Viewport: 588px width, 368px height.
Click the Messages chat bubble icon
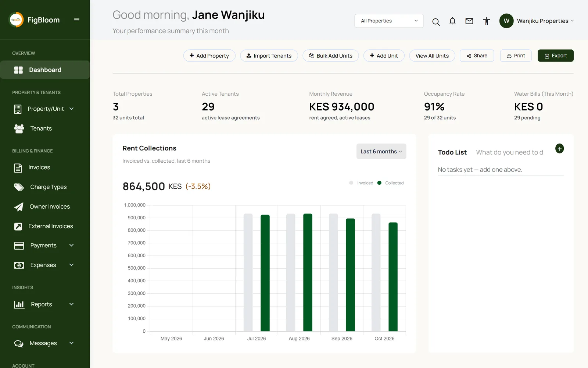19,344
